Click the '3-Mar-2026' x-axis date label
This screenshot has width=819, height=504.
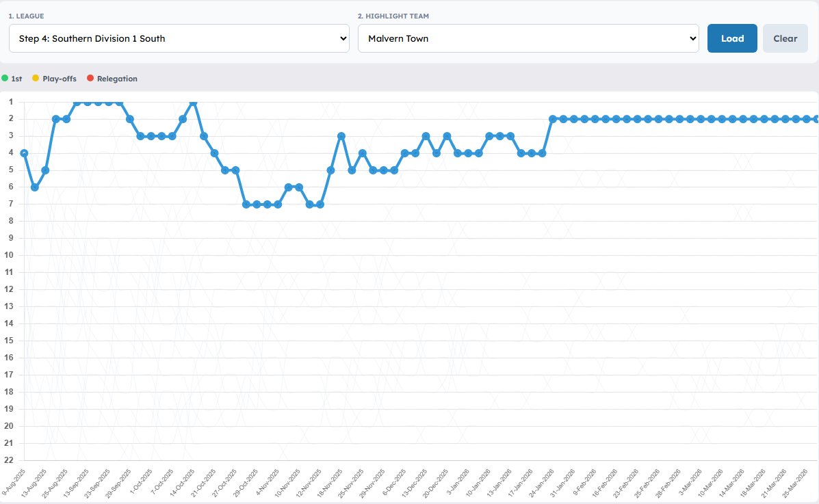(690, 482)
